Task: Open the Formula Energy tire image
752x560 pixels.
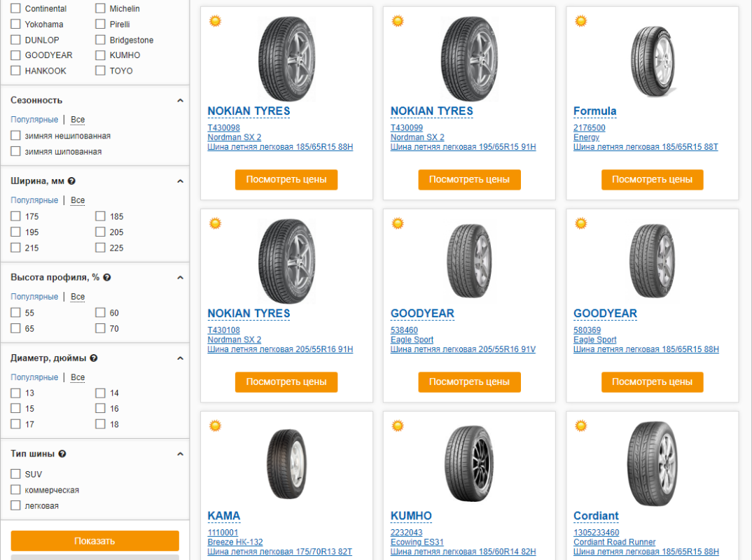Action: coord(653,61)
